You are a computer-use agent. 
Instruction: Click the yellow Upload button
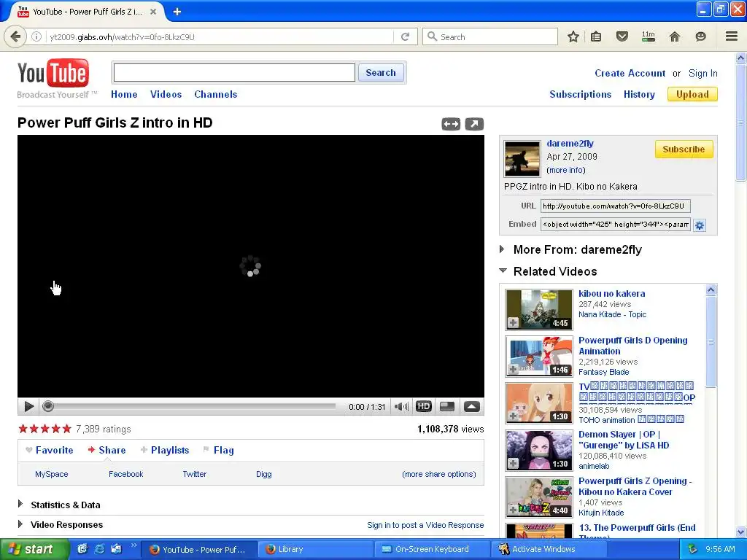tap(692, 94)
